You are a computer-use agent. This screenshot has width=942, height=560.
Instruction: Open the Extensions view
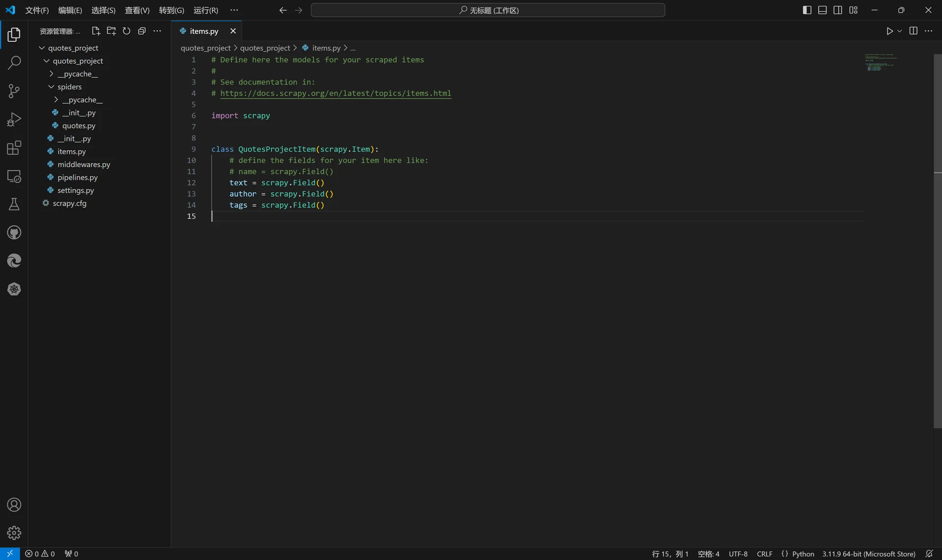[x=14, y=148]
